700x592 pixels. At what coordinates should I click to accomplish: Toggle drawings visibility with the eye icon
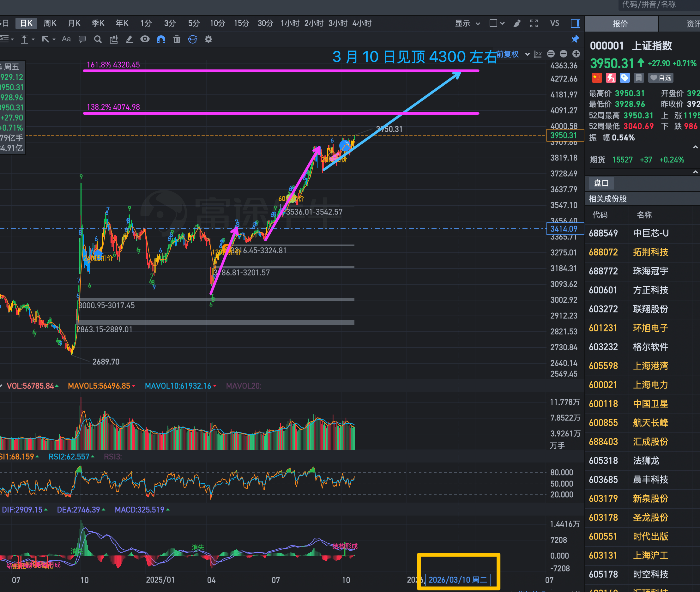pos(145,39)
